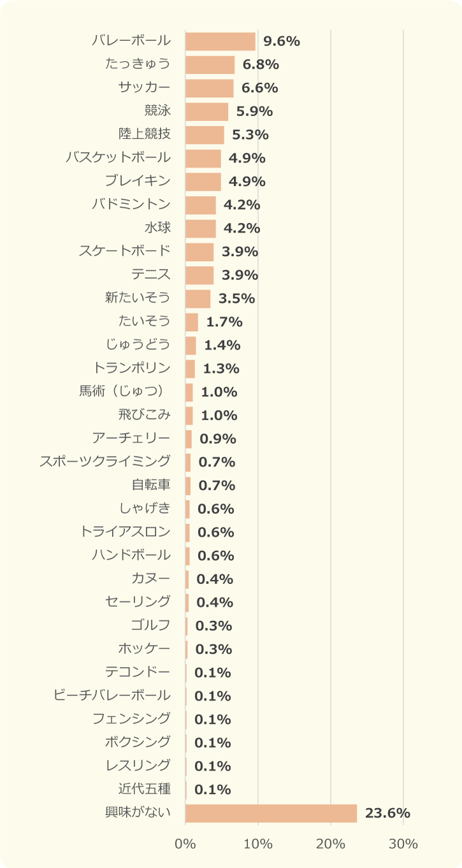Select the 興味がない bar showing 23.6%
Viewport: 462px width, 868px height.
click(x=271, y=813)
